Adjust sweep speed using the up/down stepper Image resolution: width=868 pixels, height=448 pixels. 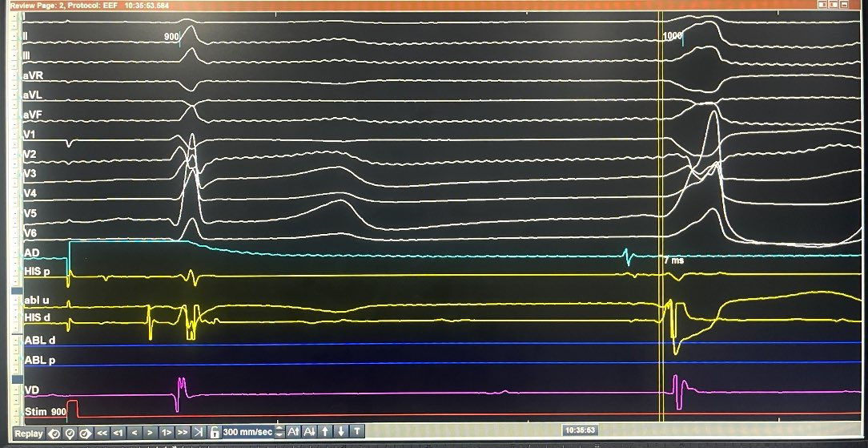coord(279,433)
